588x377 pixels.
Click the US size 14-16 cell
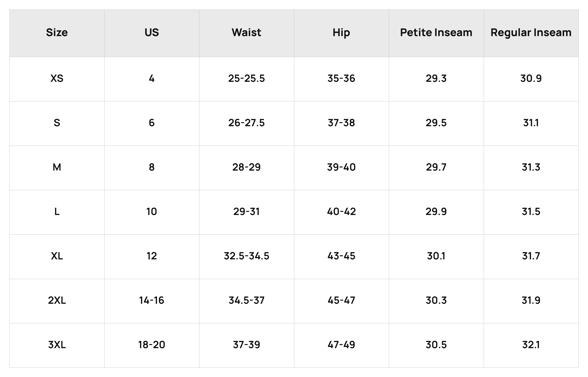click(152, 300)
